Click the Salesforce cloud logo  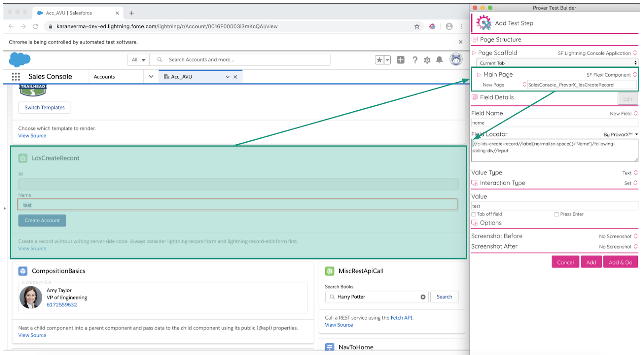[x=19, y=60]
